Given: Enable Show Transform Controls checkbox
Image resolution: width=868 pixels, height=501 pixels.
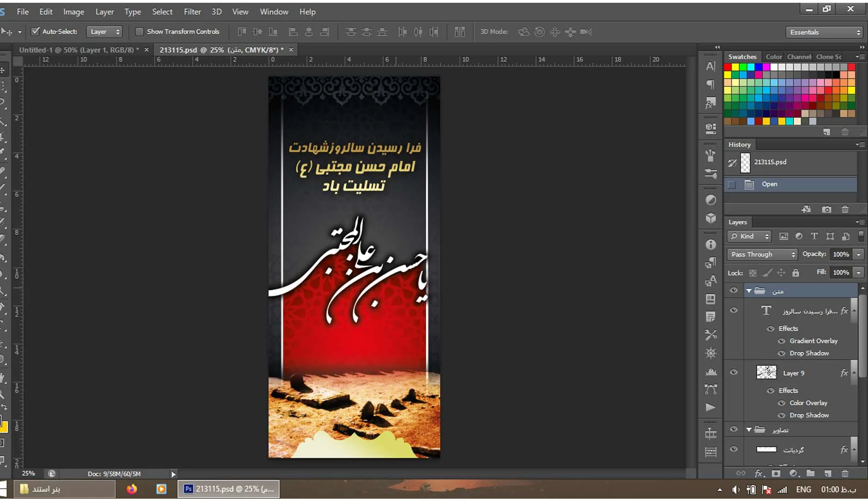Looking at the screenshot, I should (x=139, y=31).
